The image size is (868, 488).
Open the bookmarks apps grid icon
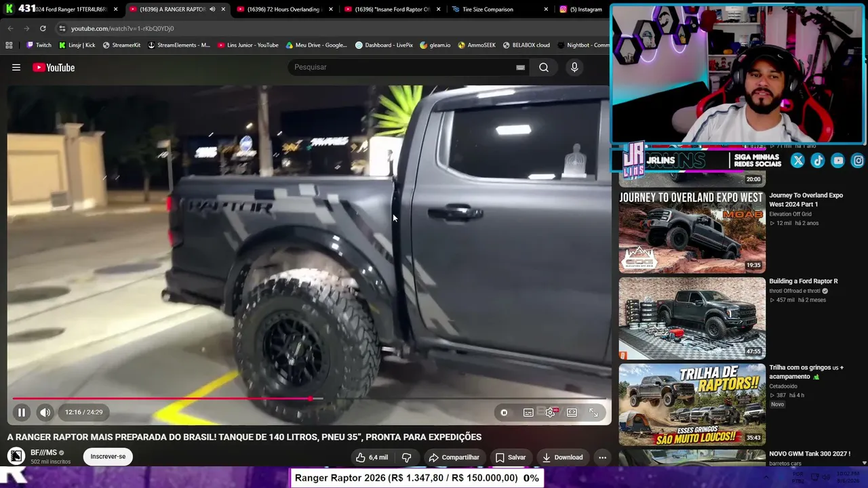pyautogui.click(x=9, y=45)
